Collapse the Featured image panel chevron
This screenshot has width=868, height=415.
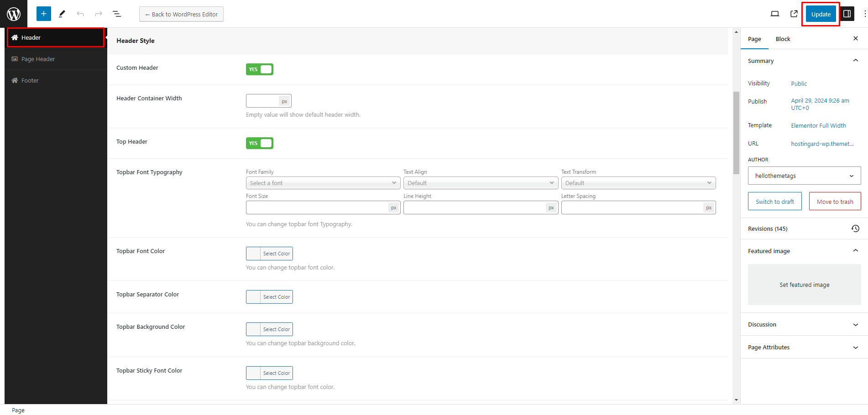pos(856,251)
